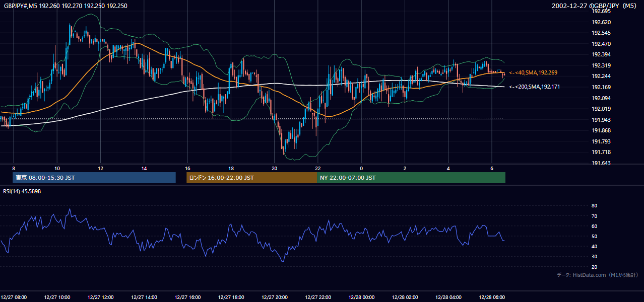Viewport: 644px width, 302px height.
Task: Select the NY 22:00-07:00 JST session bar
Action: click(411, 178)
